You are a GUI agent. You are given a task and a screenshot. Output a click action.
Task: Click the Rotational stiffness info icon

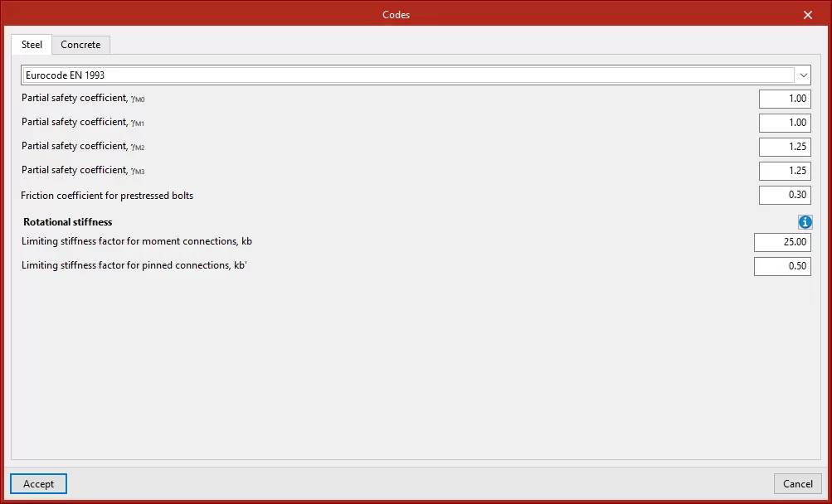[x=805, y=222]
